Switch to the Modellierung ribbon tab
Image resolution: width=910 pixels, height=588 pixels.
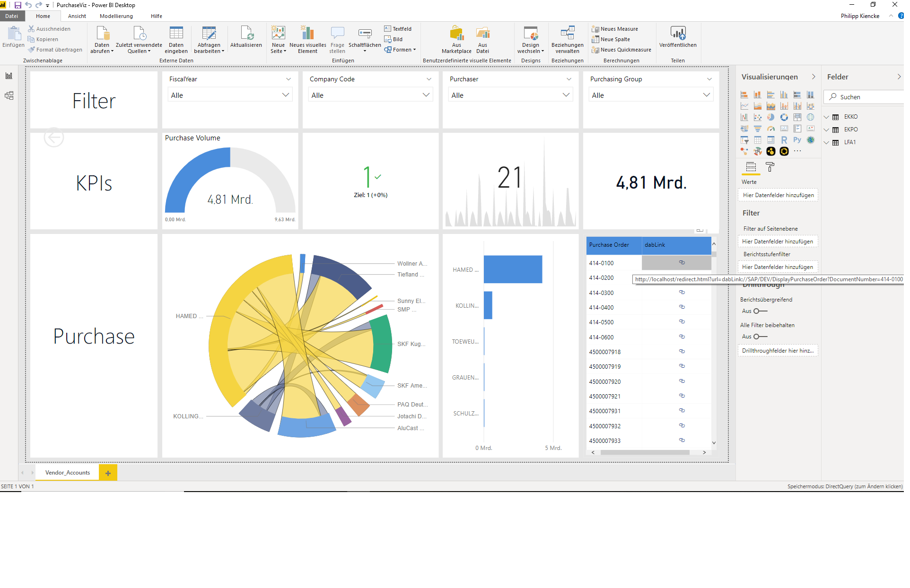coord(116,16)
